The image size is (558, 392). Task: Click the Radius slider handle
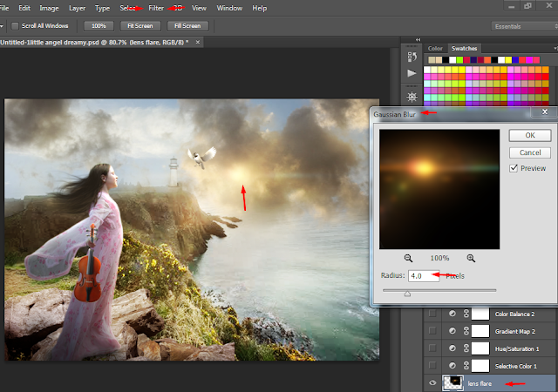click(407, 294)
